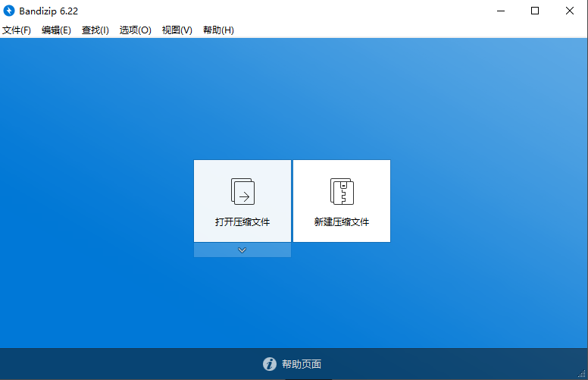588x380 pixels.
Task: Open the 视图(V) menu
Action: click(177, 30)
